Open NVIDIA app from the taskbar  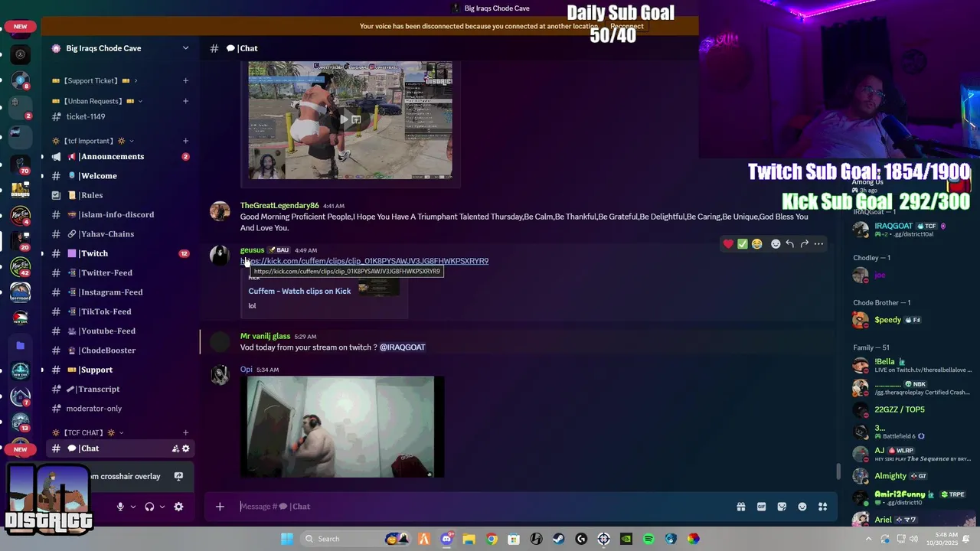point(626,539)
